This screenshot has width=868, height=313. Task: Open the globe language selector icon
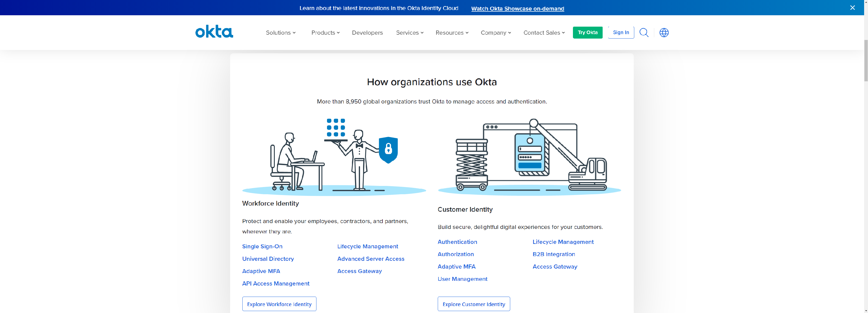[664, 33]
